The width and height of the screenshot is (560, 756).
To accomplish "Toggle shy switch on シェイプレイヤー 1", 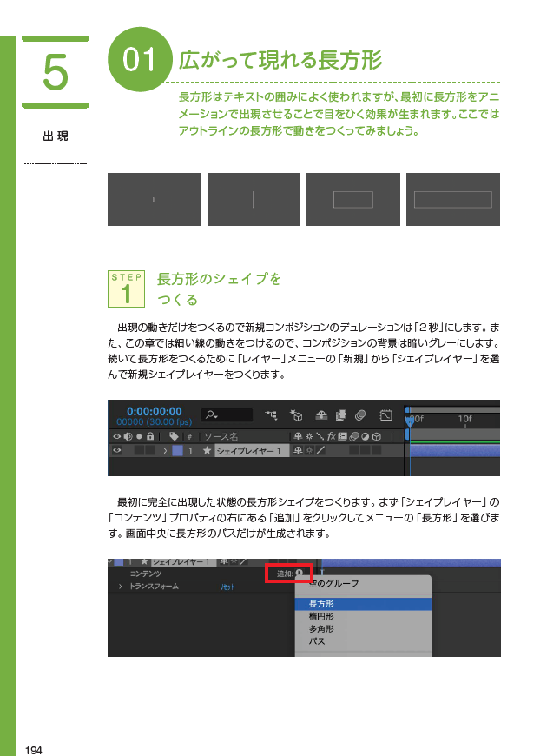I will pos(299,450).
